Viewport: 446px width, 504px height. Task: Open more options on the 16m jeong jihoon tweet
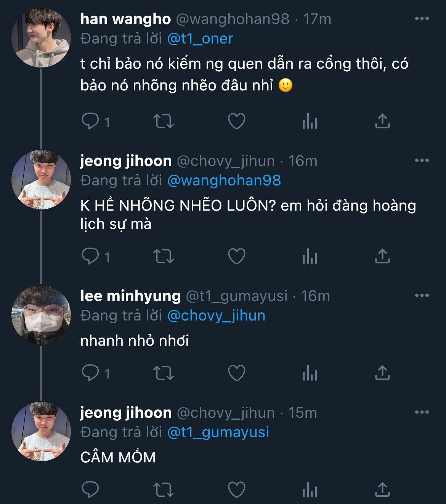pos(422,161)
